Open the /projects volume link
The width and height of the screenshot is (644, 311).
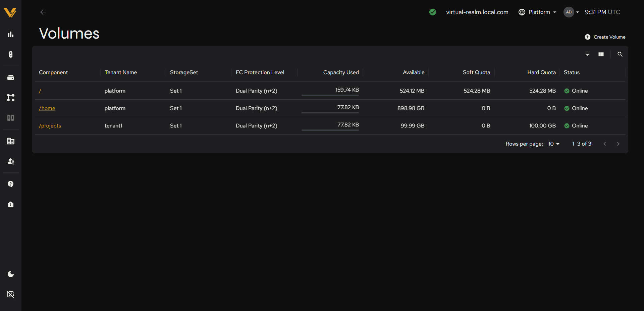[50, 126]
